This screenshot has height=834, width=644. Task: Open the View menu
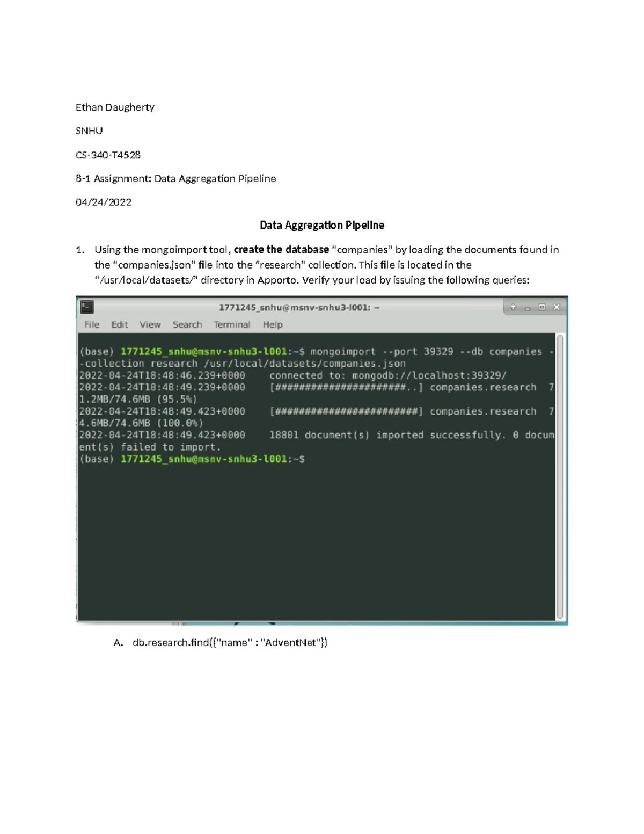pyautogui.click(x=150, y=324)
